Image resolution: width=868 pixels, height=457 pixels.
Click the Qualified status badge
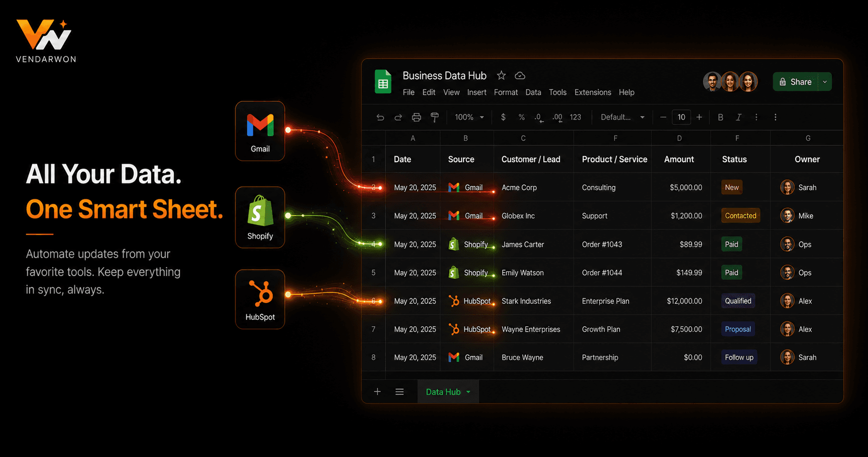point(738,301)
